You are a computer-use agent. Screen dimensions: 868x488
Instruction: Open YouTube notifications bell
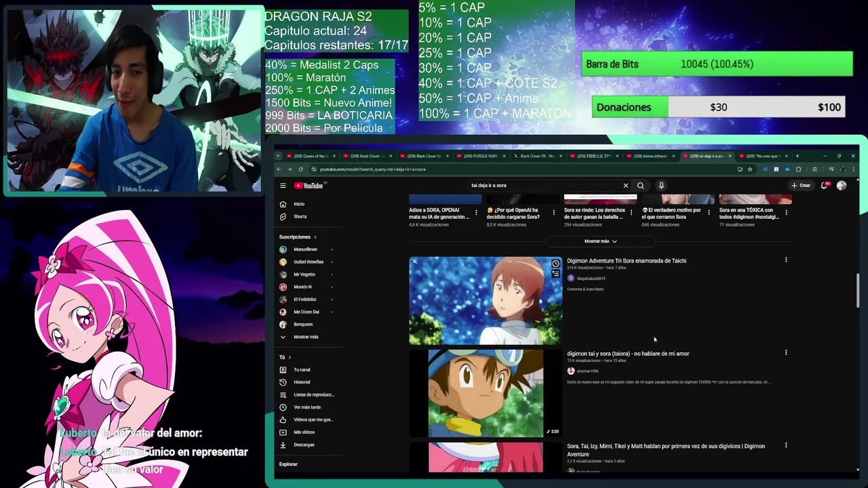tap(824, 185)
